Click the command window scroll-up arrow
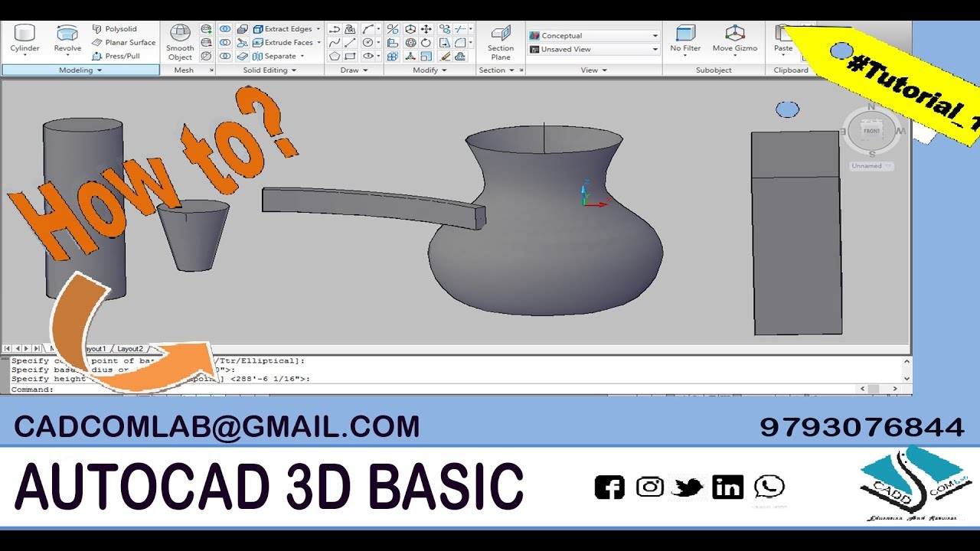Screen dimensions: 980x551 [x=907, y=361]
